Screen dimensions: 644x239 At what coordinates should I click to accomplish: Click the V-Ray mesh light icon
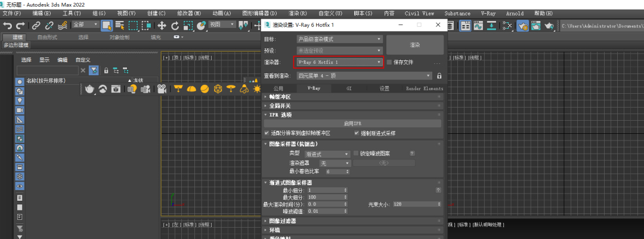point(218,88)
